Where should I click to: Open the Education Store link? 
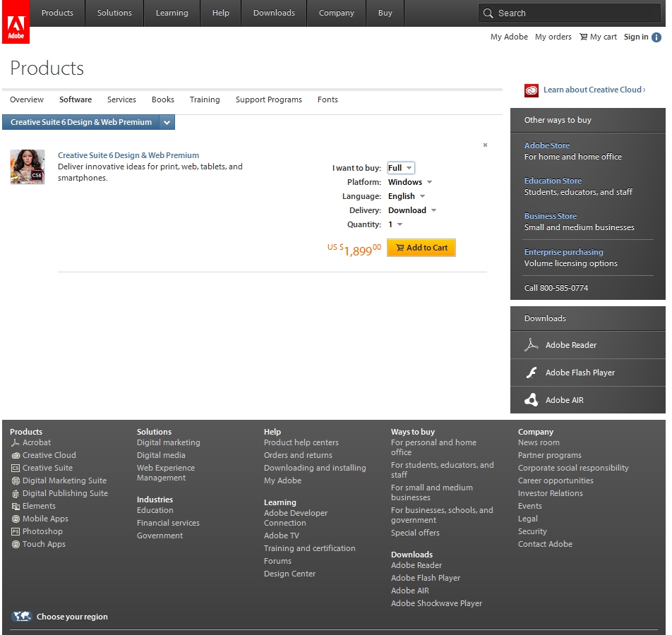click(x=553, y=181)
